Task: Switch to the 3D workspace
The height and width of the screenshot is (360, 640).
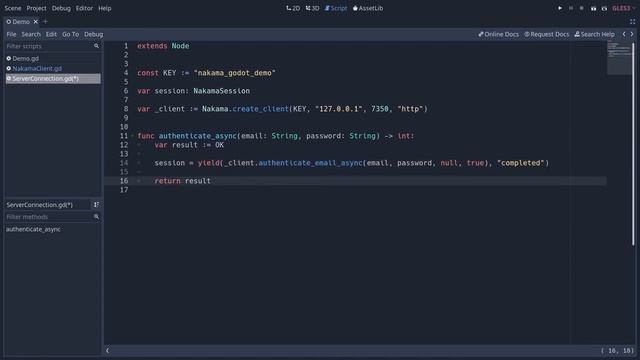Action: (x=312, y=8)
